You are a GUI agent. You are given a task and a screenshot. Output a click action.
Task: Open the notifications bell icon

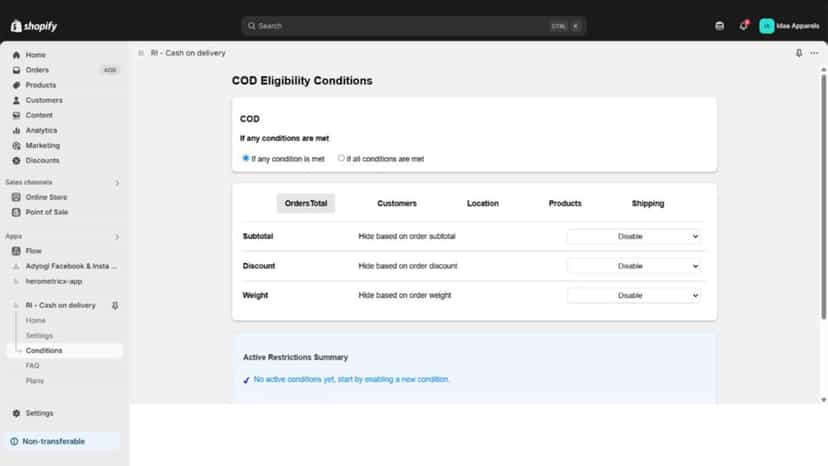click(744, 26)
